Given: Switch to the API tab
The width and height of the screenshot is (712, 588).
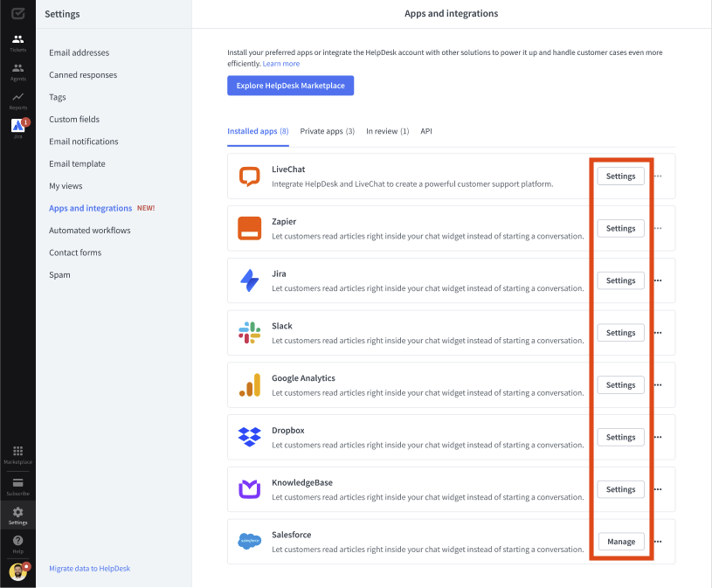Looking at the screenshot, I should click(x=426, y=131).
